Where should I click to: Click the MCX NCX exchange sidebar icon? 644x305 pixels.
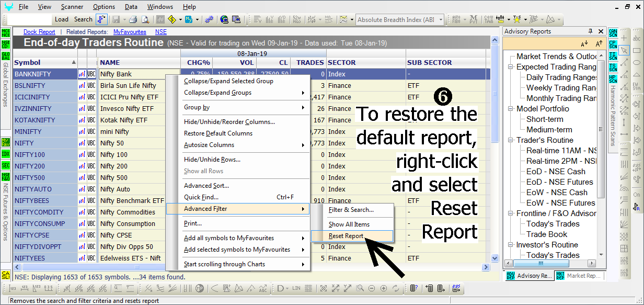click(x=6, y=33)
